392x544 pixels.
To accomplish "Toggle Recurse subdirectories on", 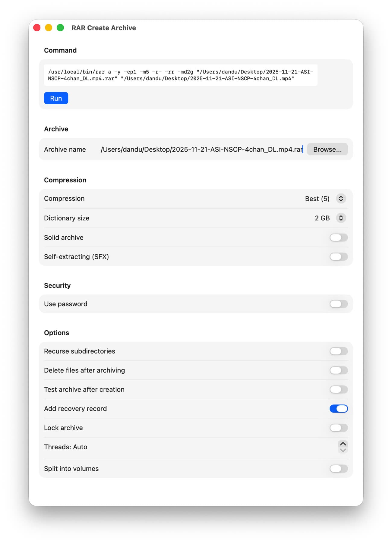I will 338,351.
